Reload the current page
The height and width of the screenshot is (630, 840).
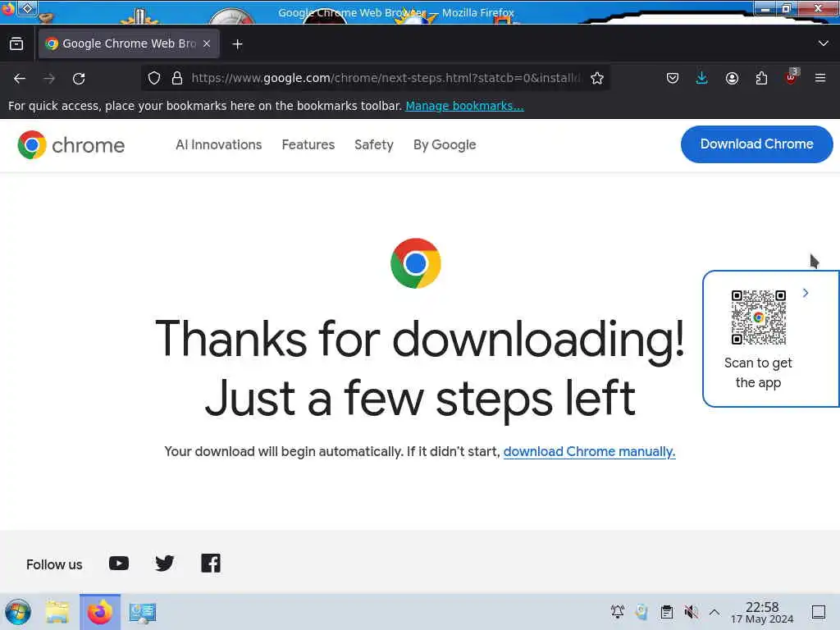79,78
